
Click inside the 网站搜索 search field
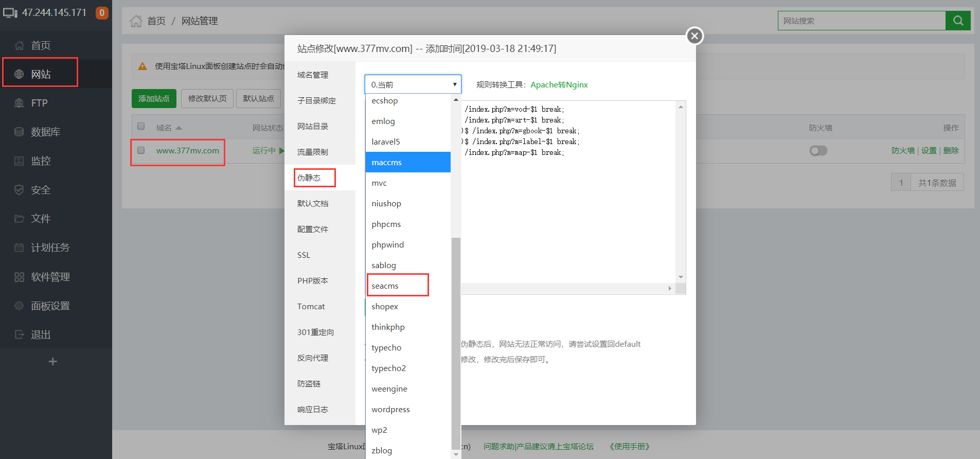click(862, 21)
